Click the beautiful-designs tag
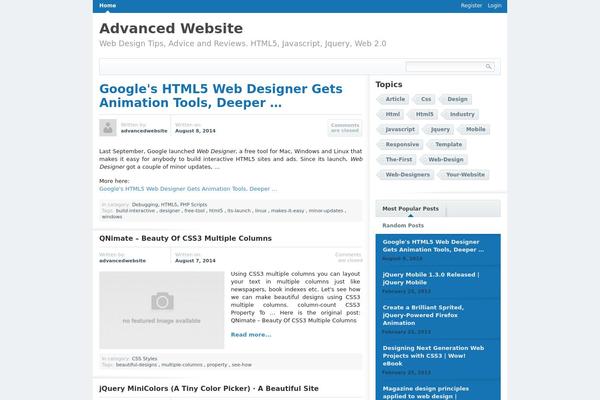Viewport: 600px width, 400px height. (136, 365)
